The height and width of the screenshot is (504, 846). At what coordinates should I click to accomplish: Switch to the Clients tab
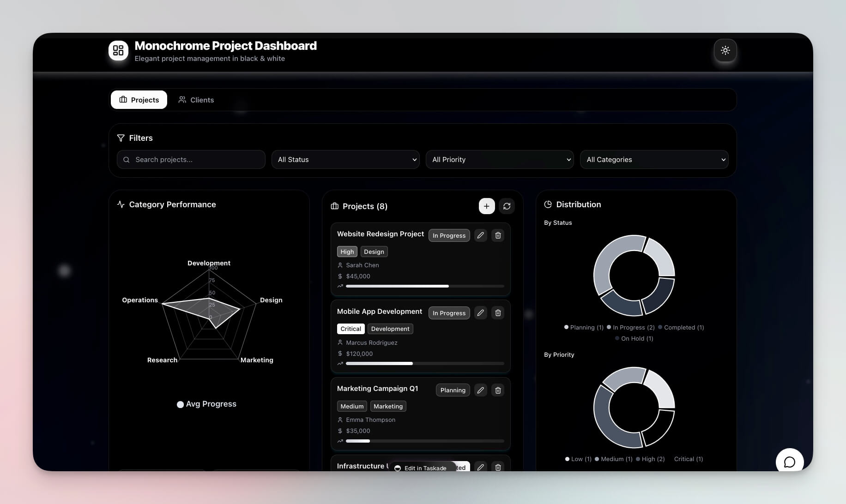click(196, 100)
